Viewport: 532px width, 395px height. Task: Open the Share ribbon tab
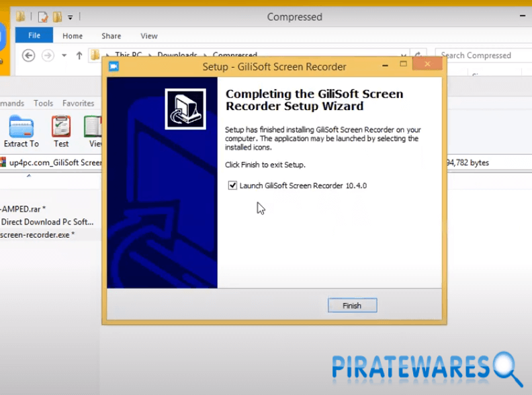tap(111, 36)
